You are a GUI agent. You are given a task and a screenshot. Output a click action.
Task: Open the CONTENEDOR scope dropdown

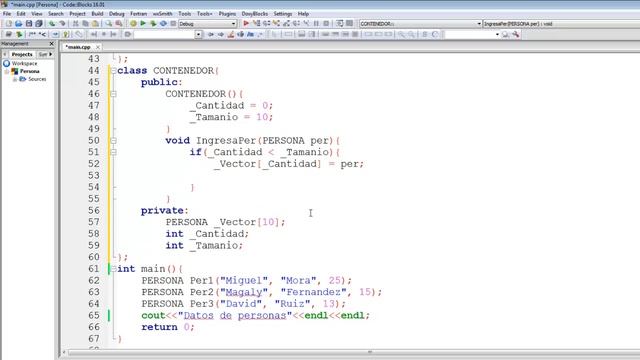click(479, 24)
